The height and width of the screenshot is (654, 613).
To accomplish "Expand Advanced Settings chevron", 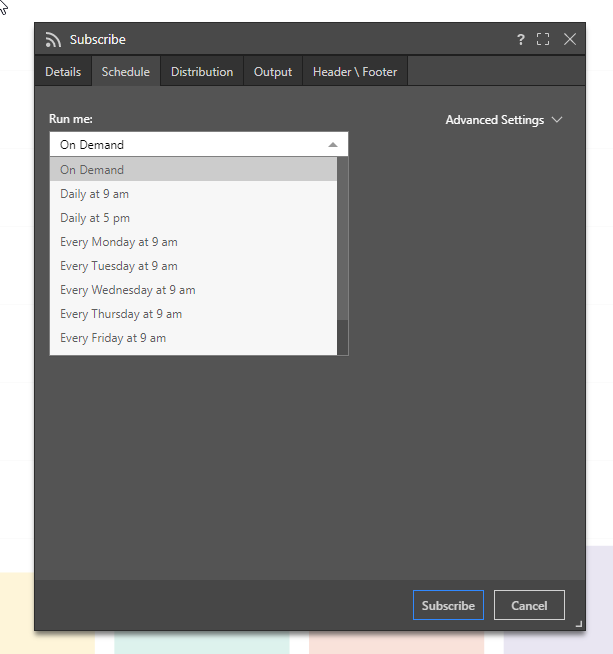I will tap(557, 120).
